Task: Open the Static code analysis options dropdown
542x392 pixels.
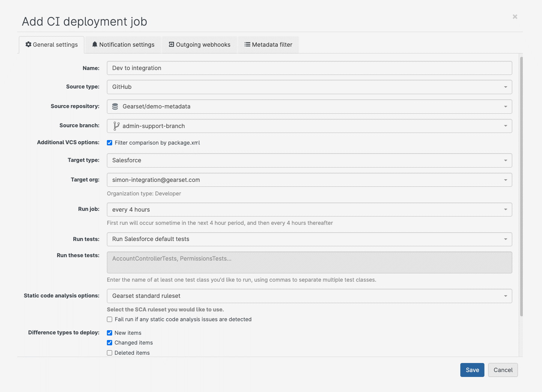Action: pos(309,296)
